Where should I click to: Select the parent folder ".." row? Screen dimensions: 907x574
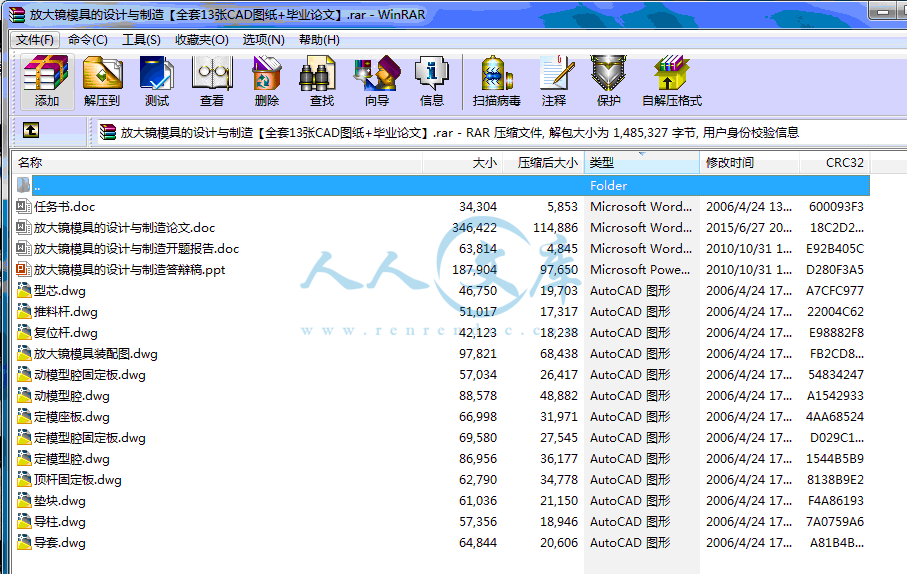(38, 186)
